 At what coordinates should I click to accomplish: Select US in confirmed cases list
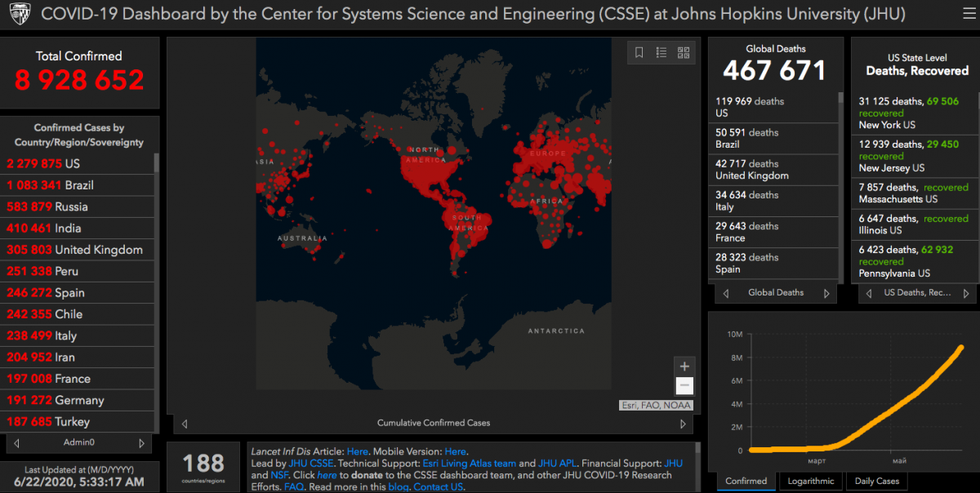pos(77,163)
